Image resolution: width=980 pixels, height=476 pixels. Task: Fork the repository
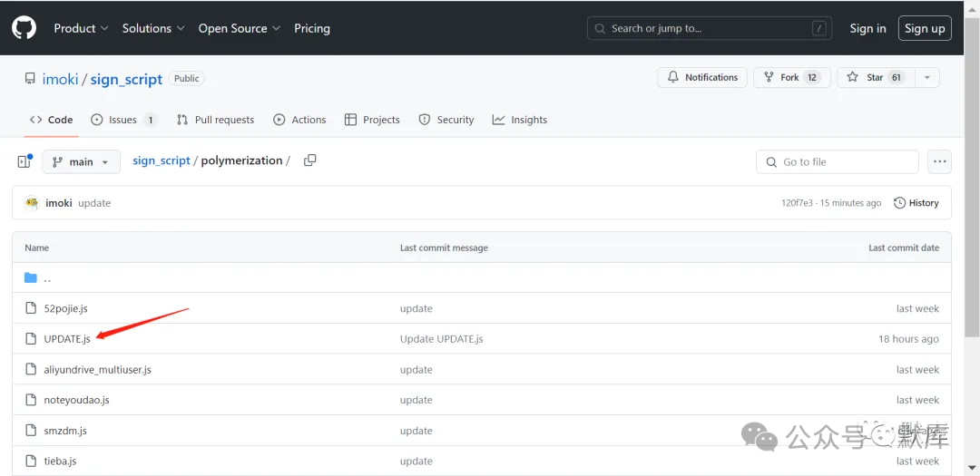[792, 77]
